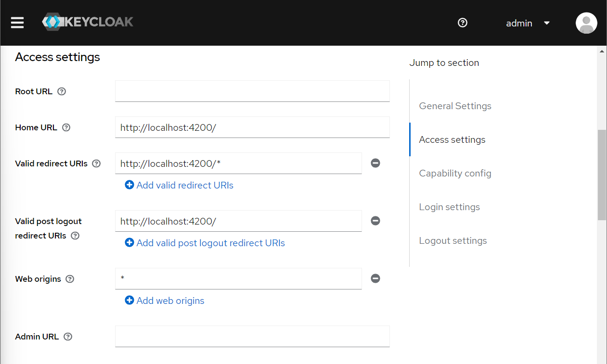Screen dimensions: 607x364
Task: Open the hamburger navigation menu
Action: pyautogui.click(x=17, y=23)
